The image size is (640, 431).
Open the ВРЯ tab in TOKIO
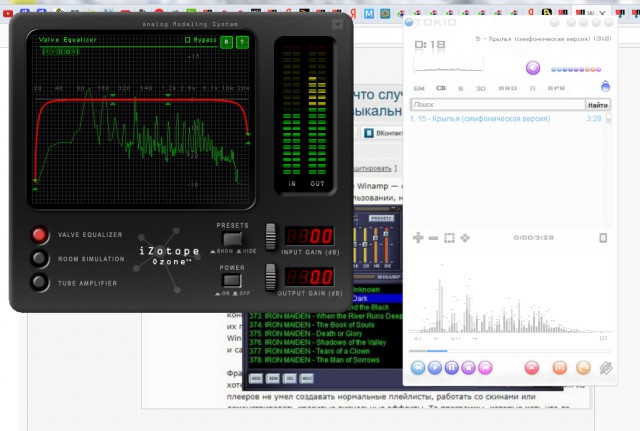coord(556,88)
